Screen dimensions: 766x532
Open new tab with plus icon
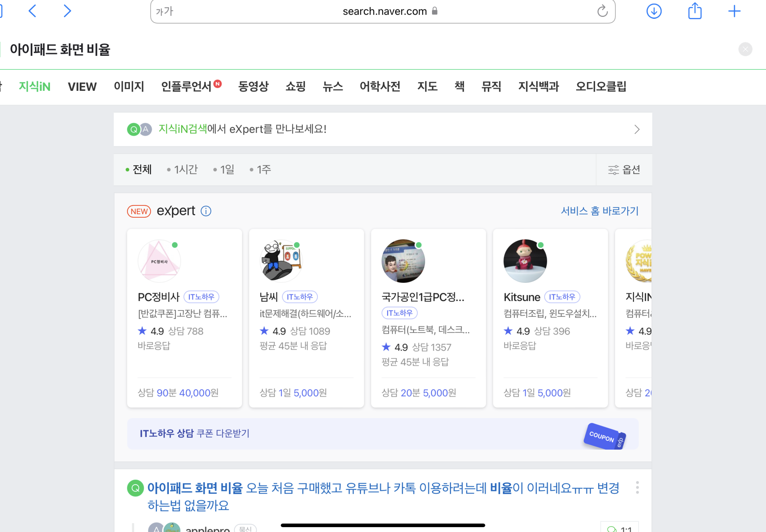pyautogui.click(x=734, y=11)
